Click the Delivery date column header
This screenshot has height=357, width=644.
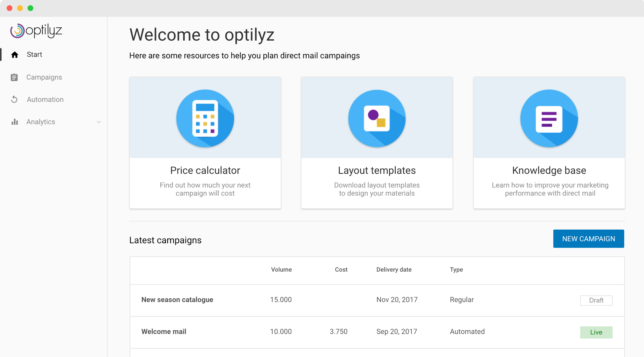(394, 270)
